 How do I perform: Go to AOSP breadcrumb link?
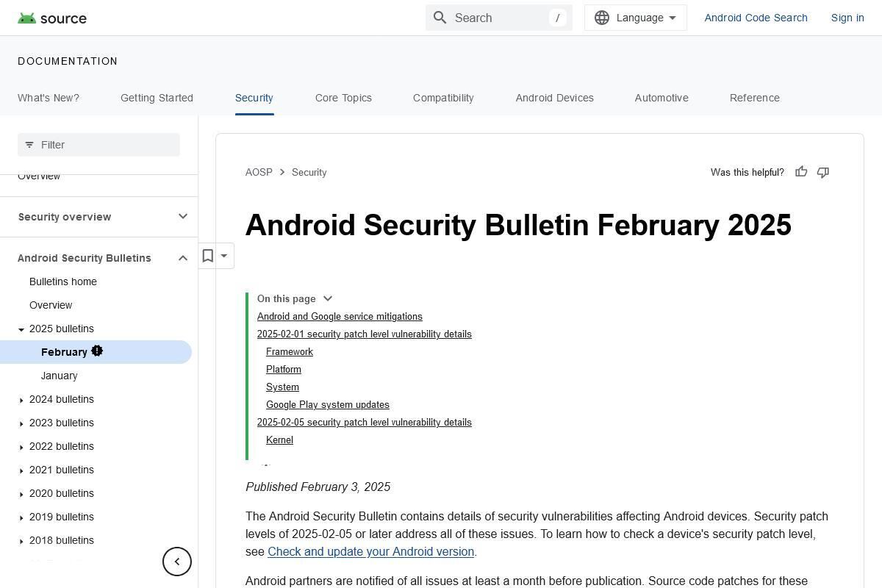pos(259,172)
